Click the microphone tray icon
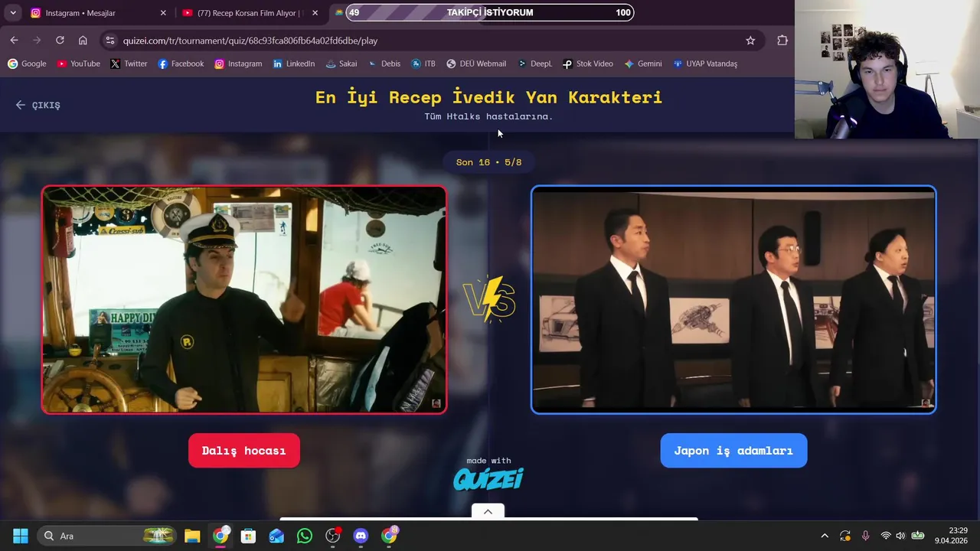The height and width of the screenshot is (551, 980). 865,536
